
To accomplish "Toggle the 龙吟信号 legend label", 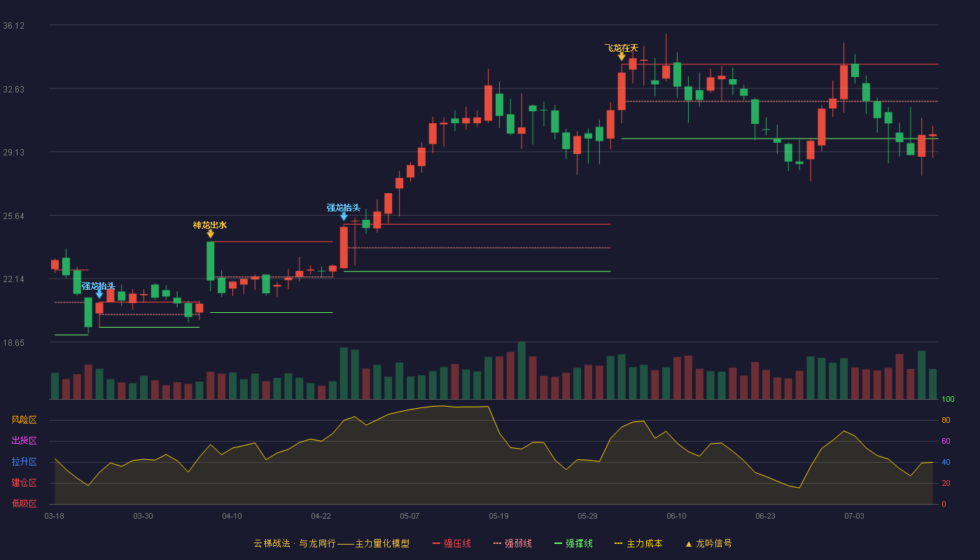I will 714,543.
